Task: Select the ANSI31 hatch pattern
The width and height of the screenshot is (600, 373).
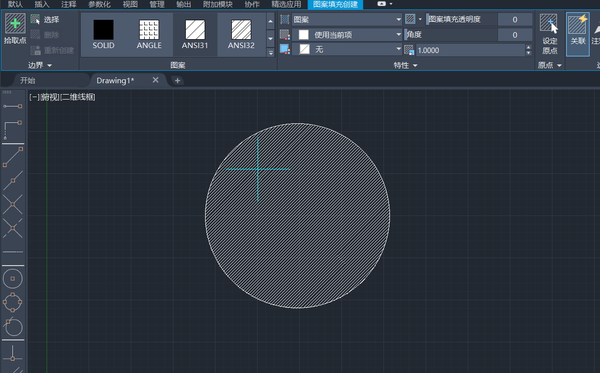Action: click(x=195, y=34)
